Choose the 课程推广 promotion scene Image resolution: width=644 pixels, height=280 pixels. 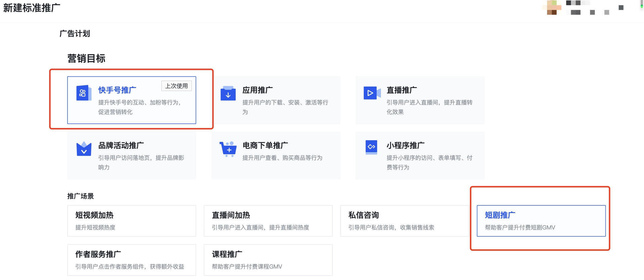[268, 260]
